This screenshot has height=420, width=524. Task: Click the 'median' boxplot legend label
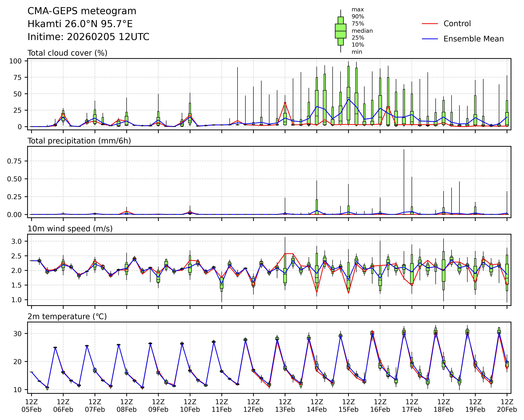tap(362, 31)
